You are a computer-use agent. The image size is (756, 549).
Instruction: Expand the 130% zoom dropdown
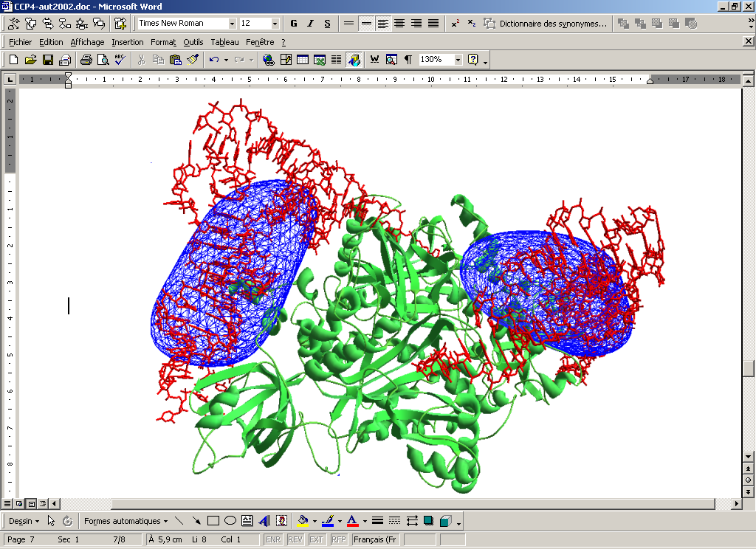(458, 60)
